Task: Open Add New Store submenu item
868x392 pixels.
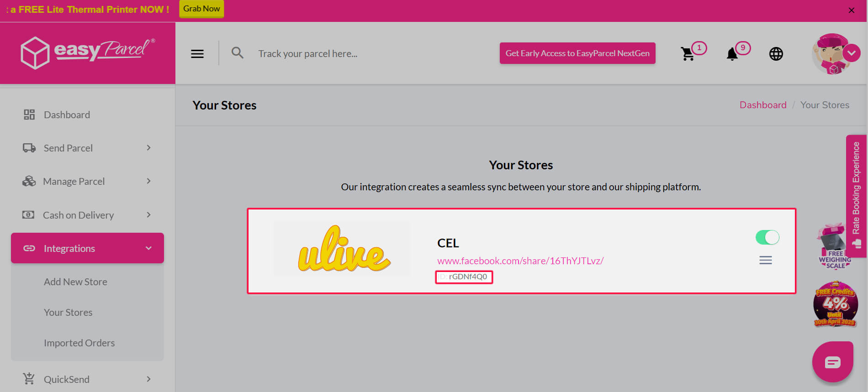Action: tap(75, 282)
